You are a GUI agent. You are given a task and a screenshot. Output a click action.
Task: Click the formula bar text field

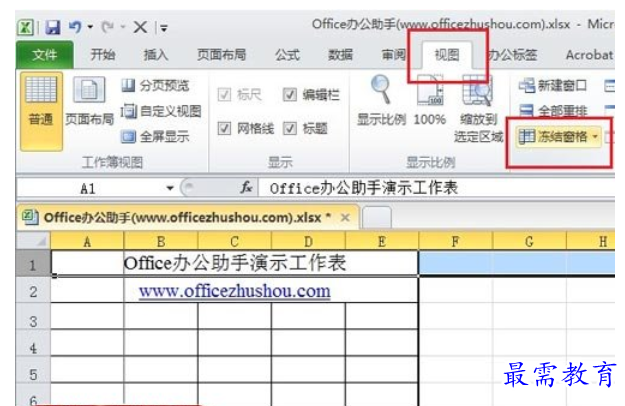(436, 188)
